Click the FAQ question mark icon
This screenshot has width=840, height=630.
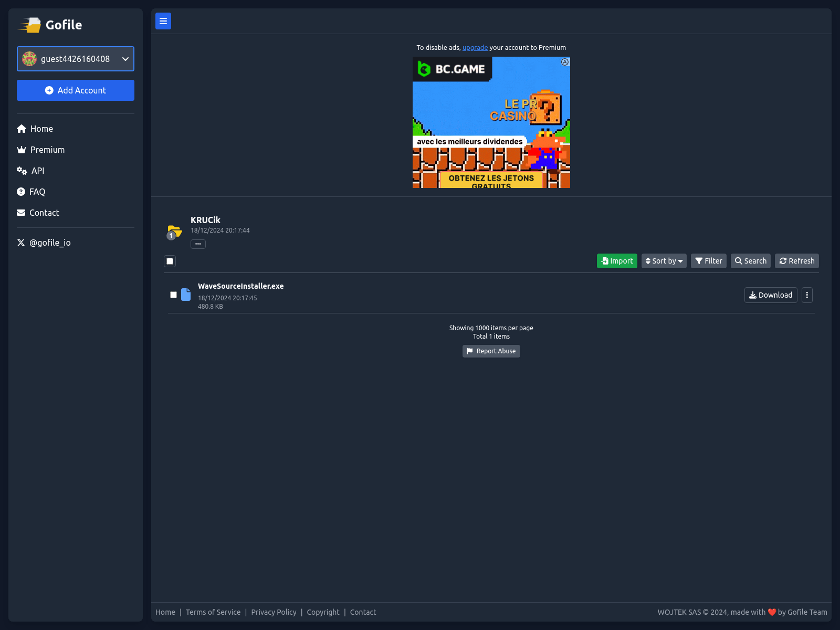point(21,192)
